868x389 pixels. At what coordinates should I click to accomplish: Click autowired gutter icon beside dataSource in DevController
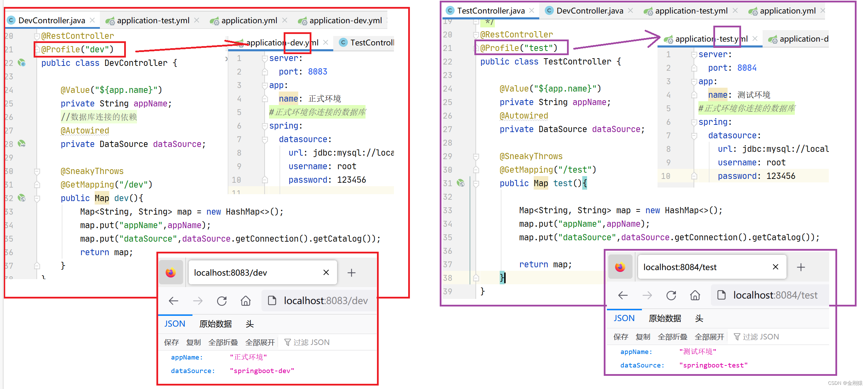pos(22,144)
